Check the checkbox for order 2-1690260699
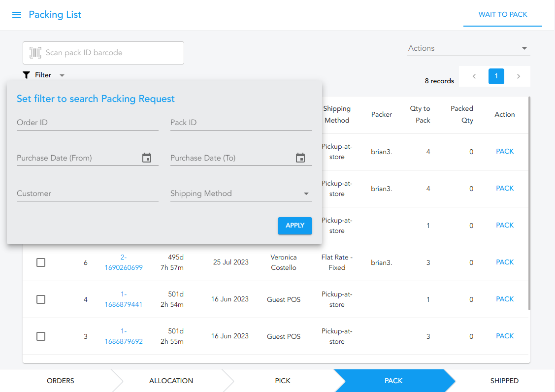 tap(41, 262)
